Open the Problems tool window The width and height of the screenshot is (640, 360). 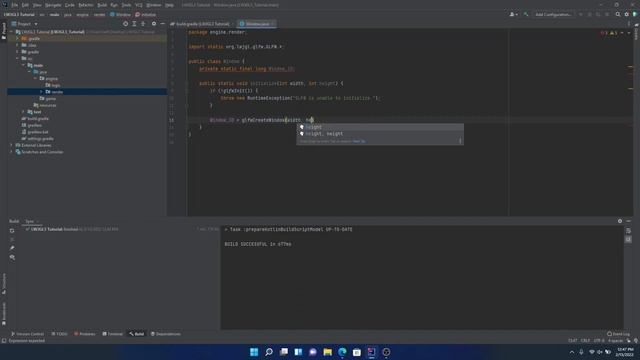[x=85, y=334]
